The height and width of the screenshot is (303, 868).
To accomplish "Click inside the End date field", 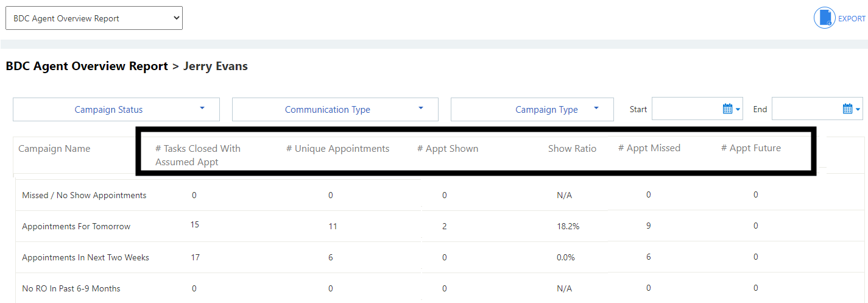I will pyautogui.click(x=806, y=109).
